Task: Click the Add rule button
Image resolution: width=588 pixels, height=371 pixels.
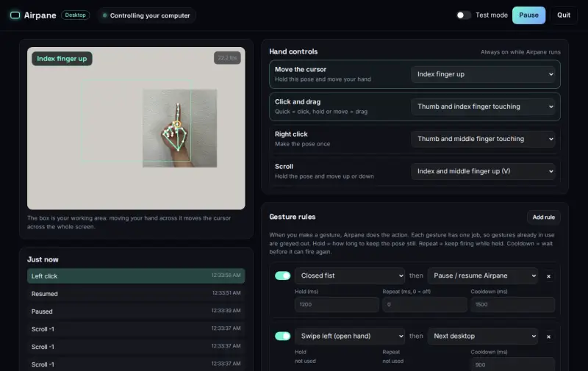Action: pos(544,217)
